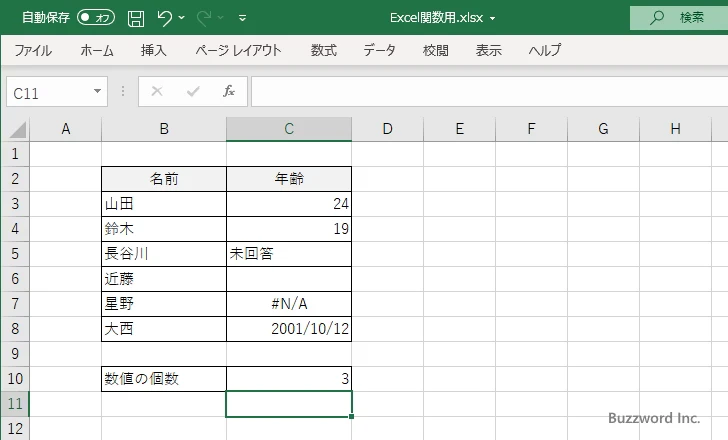The image size is (728, 440).
Task: Select row 5 header
Action: click(x=15, y=254)
